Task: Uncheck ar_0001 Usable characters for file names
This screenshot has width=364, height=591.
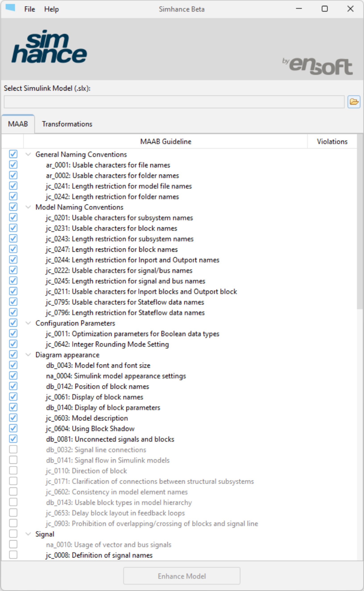Action: 13,165
